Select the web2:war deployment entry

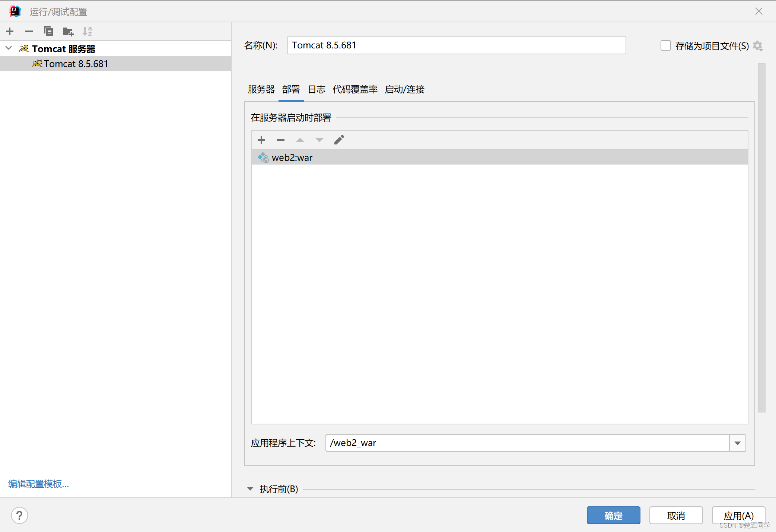[x=500, y=157]
